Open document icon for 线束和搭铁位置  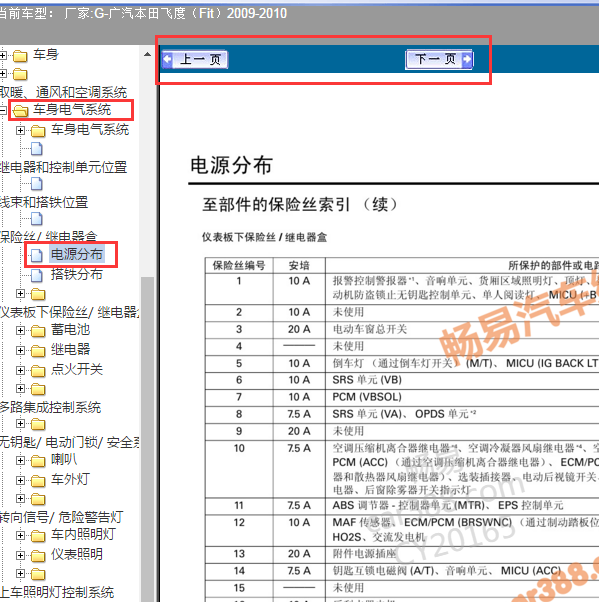pyautogui.click(x=37, y=184)
